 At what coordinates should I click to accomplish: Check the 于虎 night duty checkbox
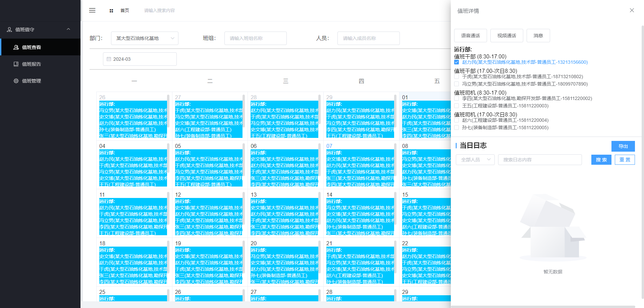pyautogui.click(x=457, y=76)
